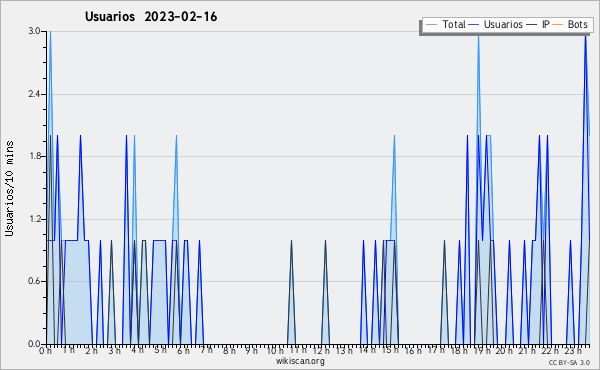Click the 6 h x-axis label
The height and width of the screenshot is (370, 600).
coord(183,350)
